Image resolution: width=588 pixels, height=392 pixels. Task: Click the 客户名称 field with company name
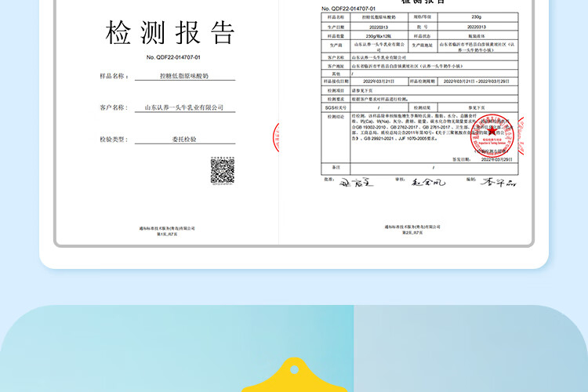coord(185,107)
